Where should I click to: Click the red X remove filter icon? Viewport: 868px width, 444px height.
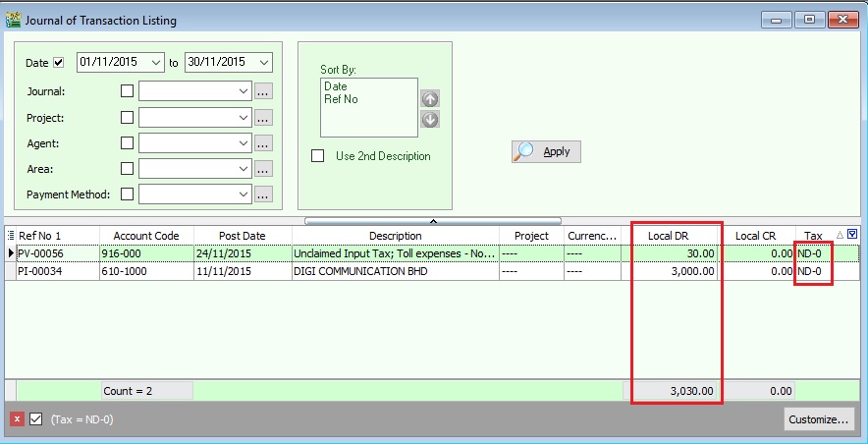[17, 419]
